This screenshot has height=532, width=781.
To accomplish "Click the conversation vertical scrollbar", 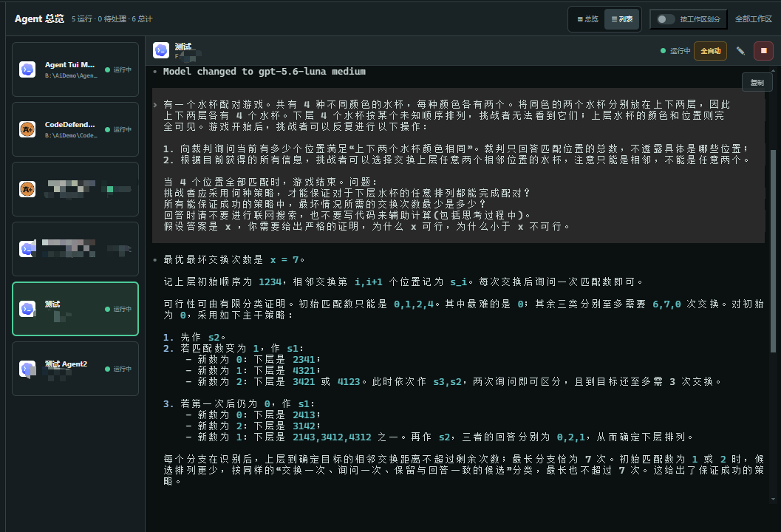I will 773,250.
